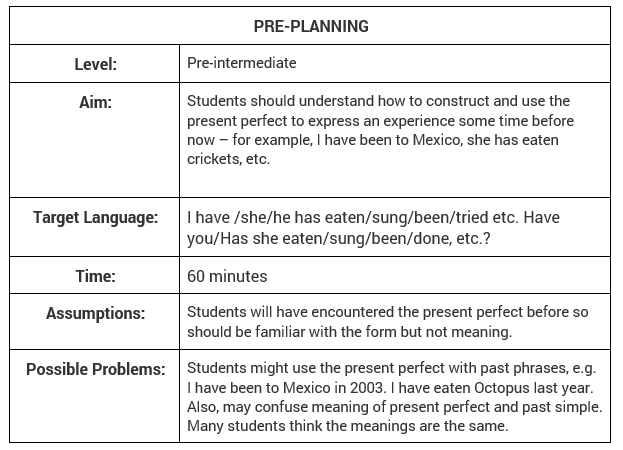This screenshot has width=623, height=450.
Task: Select the Level row label
Action: point(96,64)
